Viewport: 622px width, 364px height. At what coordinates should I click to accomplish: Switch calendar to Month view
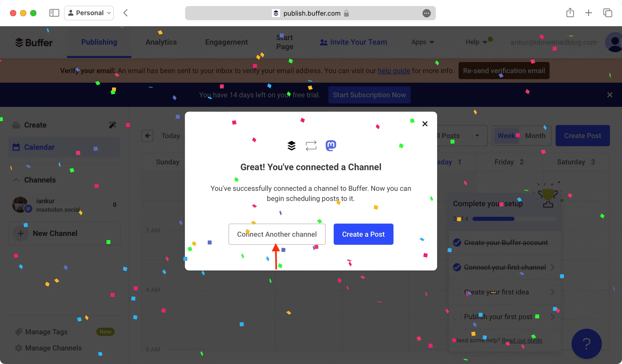click(x=535, y=136)
